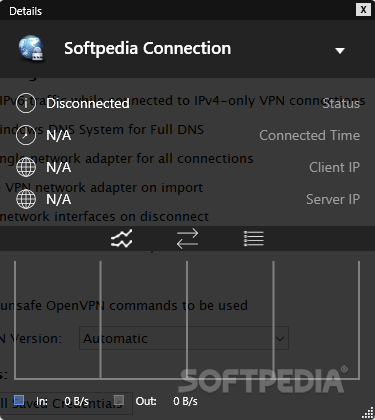Click the clock icon for Connected Time
The image size is (375, 420).
[x=26, y=135]
